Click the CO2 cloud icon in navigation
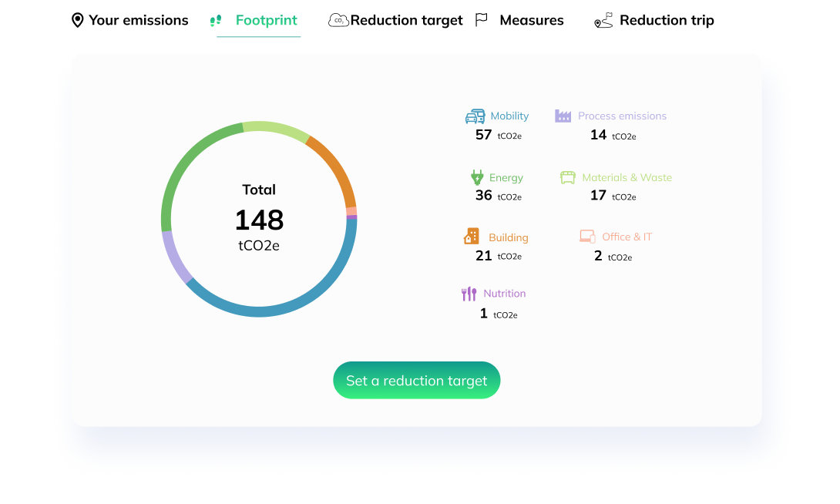Viewport: 840px width, 504px height. click(x=338, y=21)
